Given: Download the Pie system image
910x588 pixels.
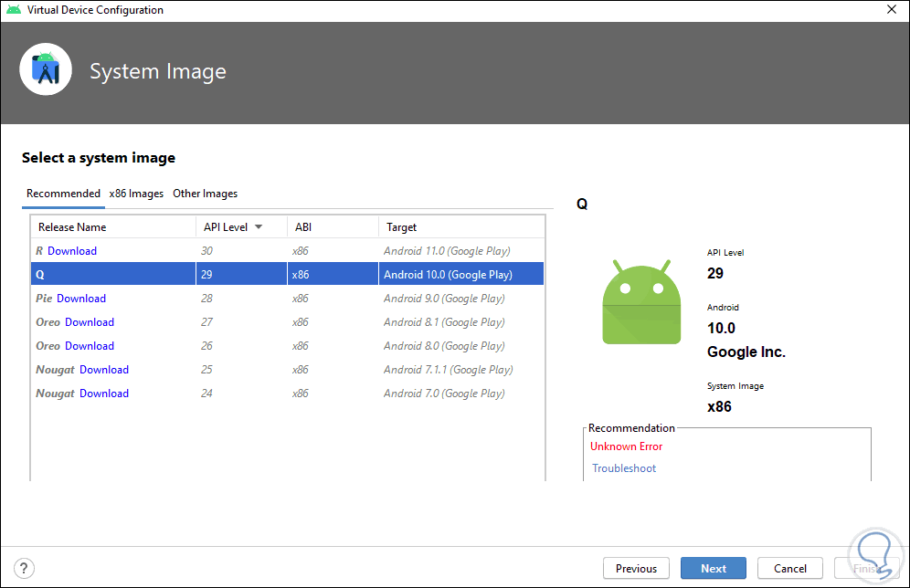Looking at the screenshot, I should tap(81, 299).
